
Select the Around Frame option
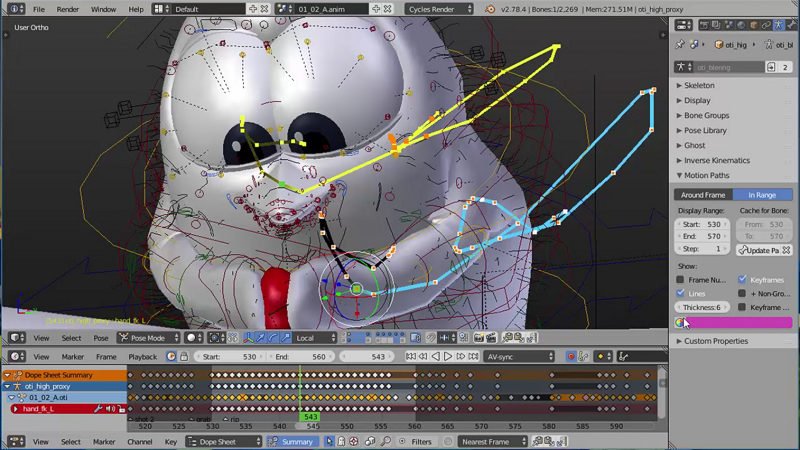703,195
